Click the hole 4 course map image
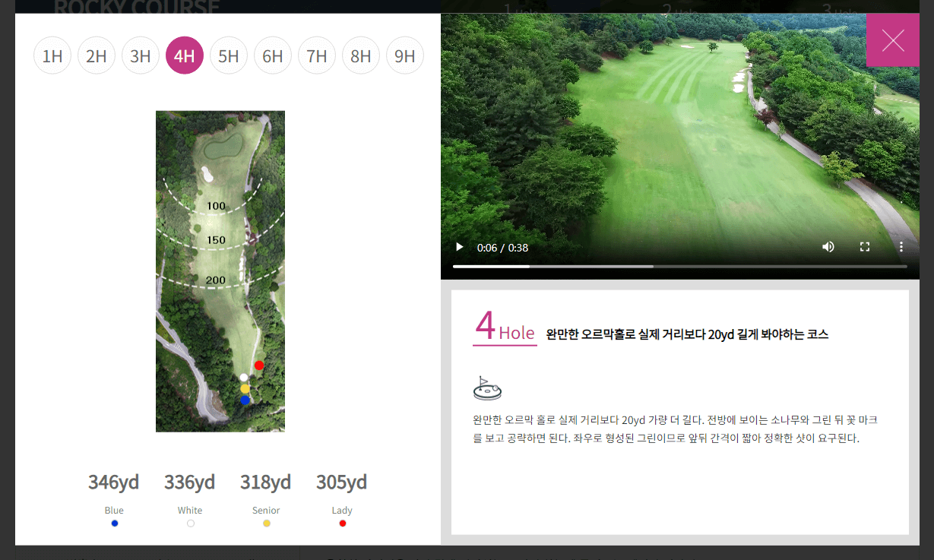The width and height of the screenshot is (934, 560). coord(220,270)
